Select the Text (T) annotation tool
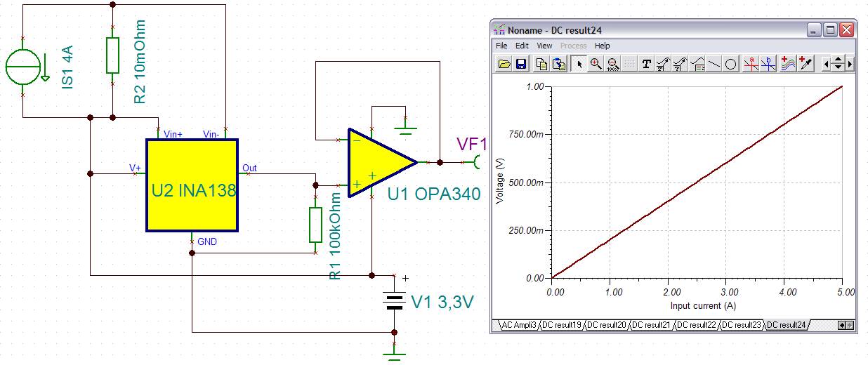 coord(647,64)
